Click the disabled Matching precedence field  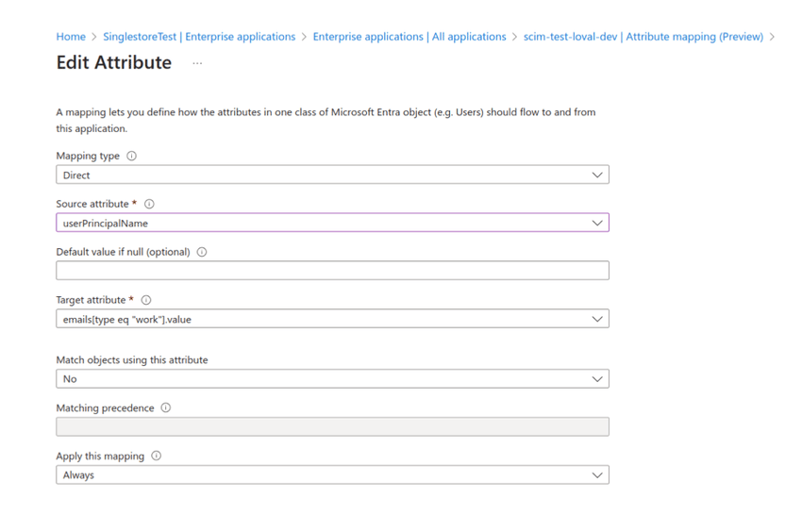point(332,426)
